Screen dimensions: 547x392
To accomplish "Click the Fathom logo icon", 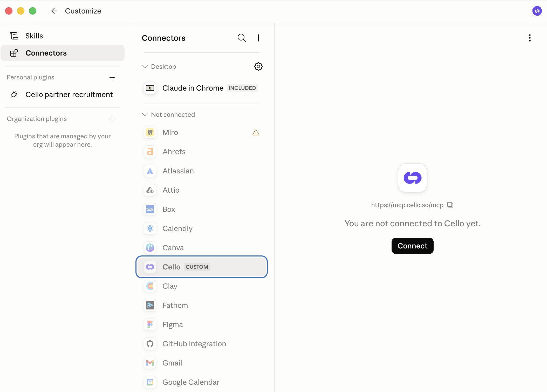I will 150,305.
